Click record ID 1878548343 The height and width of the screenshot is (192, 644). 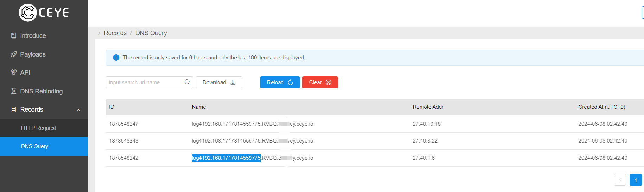123,141
